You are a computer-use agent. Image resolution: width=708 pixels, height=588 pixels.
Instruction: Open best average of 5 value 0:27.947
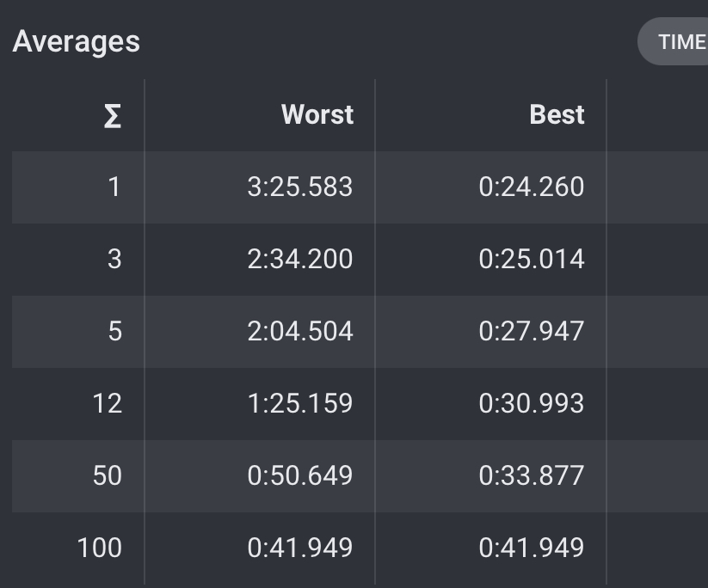532,331
